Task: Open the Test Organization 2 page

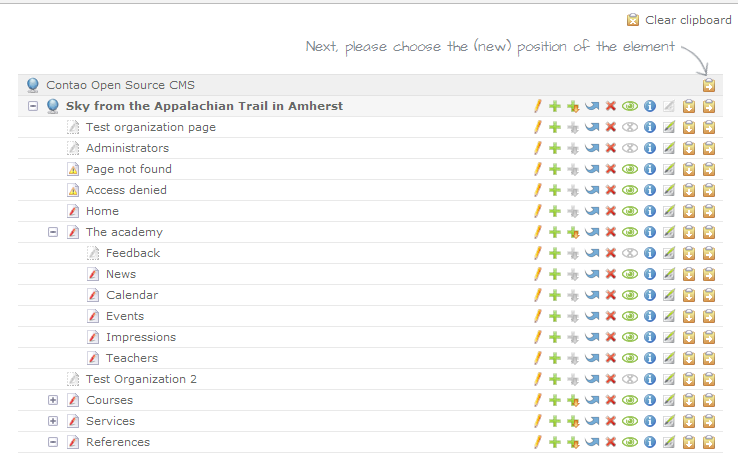Action: pyautogui.click(x=141, y=379)
